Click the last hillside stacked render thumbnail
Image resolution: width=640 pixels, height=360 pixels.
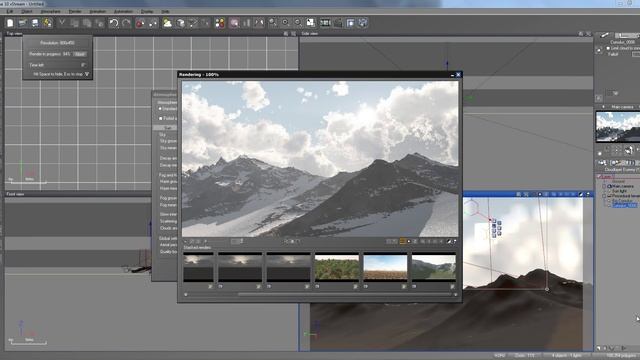[434, 267]
